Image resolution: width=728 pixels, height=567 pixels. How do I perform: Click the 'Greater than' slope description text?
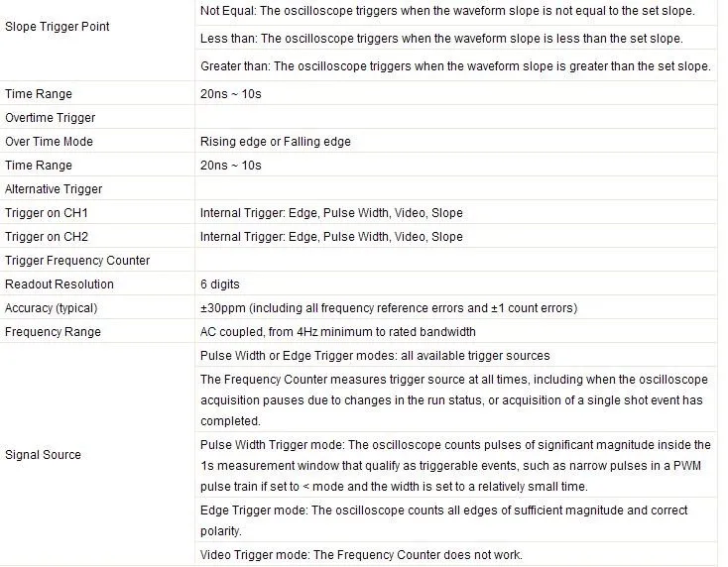pyautogui.click(x=455, y=66)
